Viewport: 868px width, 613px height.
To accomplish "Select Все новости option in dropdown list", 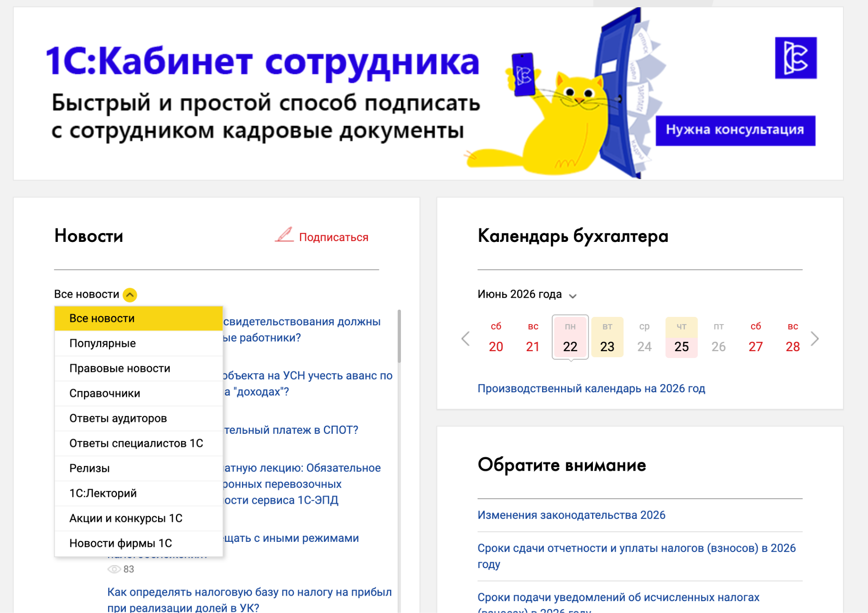I will (x=139, y=319).
